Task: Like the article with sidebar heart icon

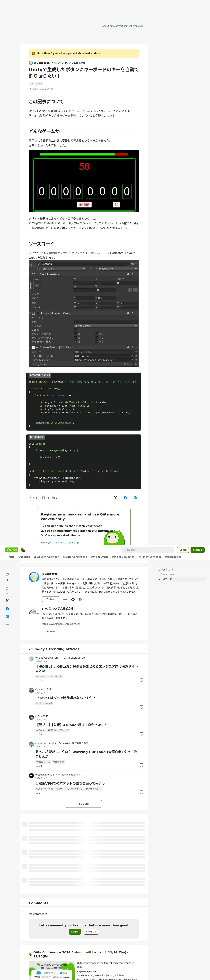Action: tap(7, 574)
